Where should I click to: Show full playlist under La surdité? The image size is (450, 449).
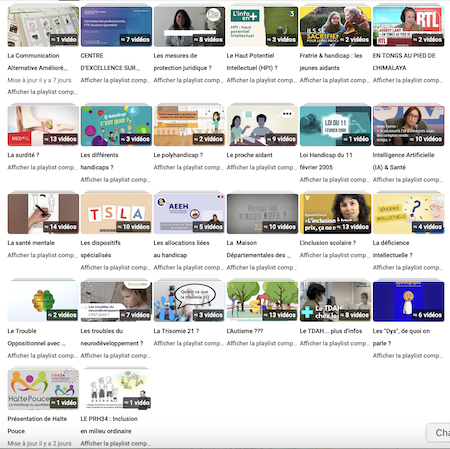[x=42, y=167]
